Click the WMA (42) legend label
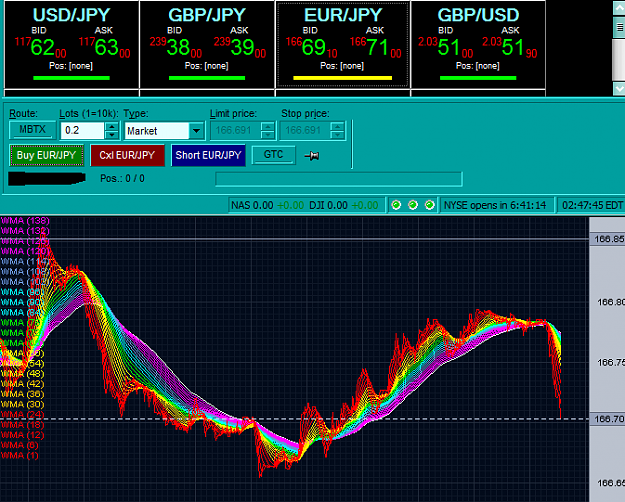 point(22,384)
